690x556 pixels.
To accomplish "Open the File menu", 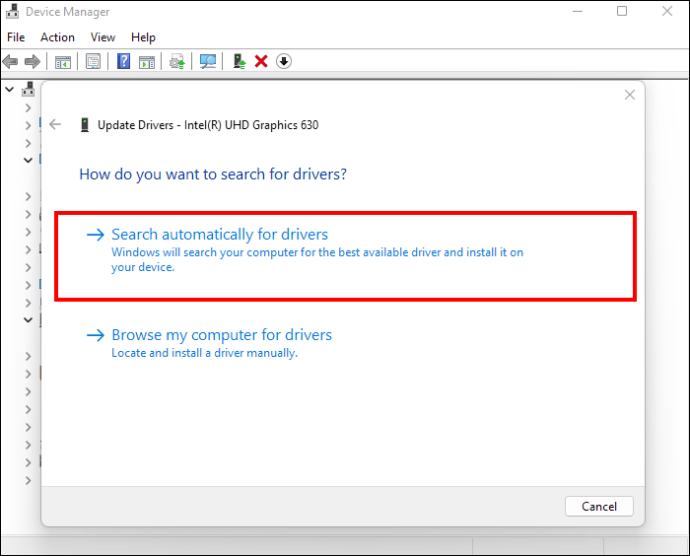I will 16,37.
